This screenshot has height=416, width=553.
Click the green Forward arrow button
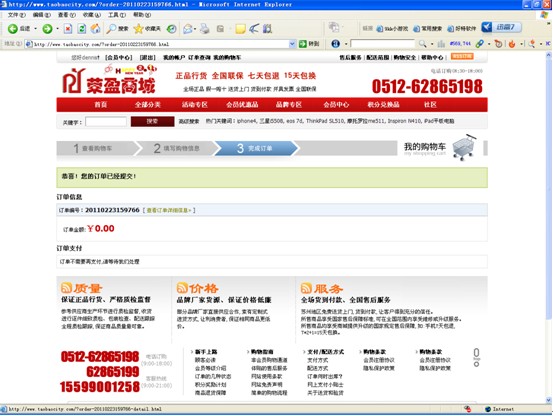[x=47, y=29]
